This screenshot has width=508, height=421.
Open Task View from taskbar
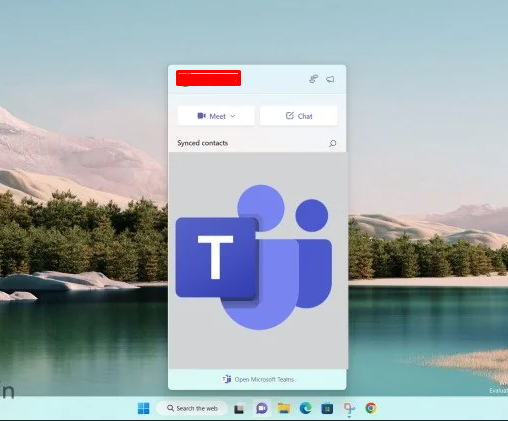[239, 409]
